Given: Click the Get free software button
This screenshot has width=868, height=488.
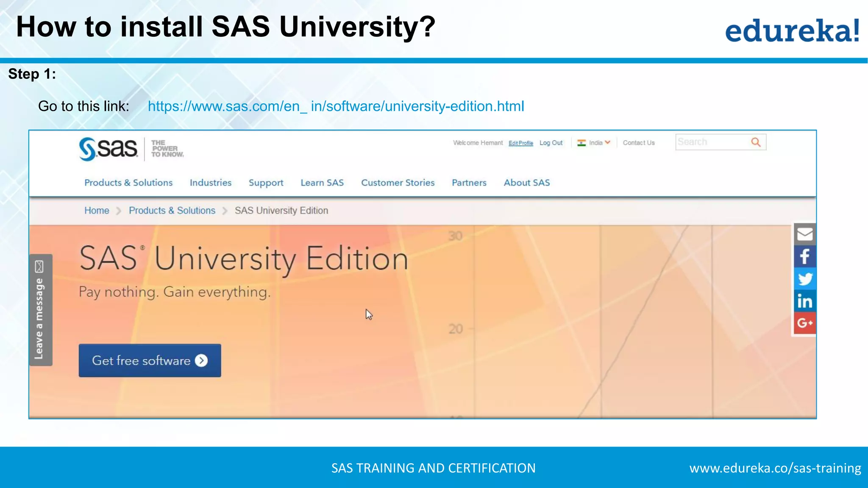Looking at the screenshot, I should (x=150, y=360).
